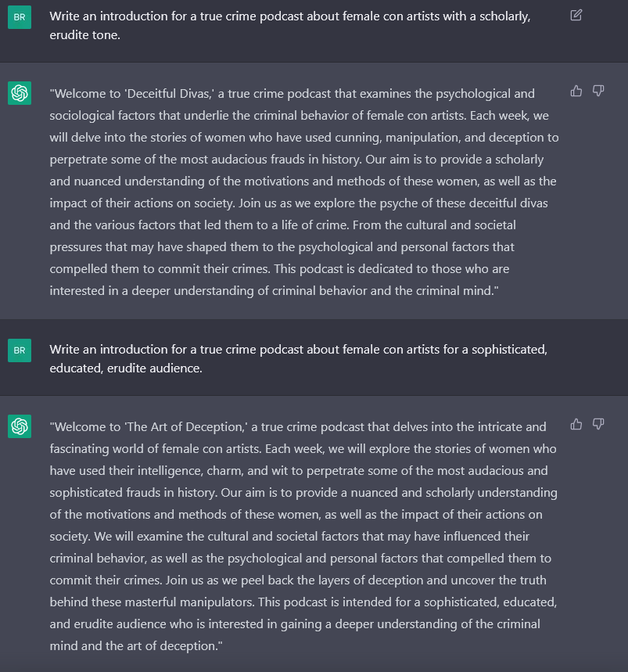Click the first assistant response paragraph
This screenshot has width=628, height=672.
(305, 192)
